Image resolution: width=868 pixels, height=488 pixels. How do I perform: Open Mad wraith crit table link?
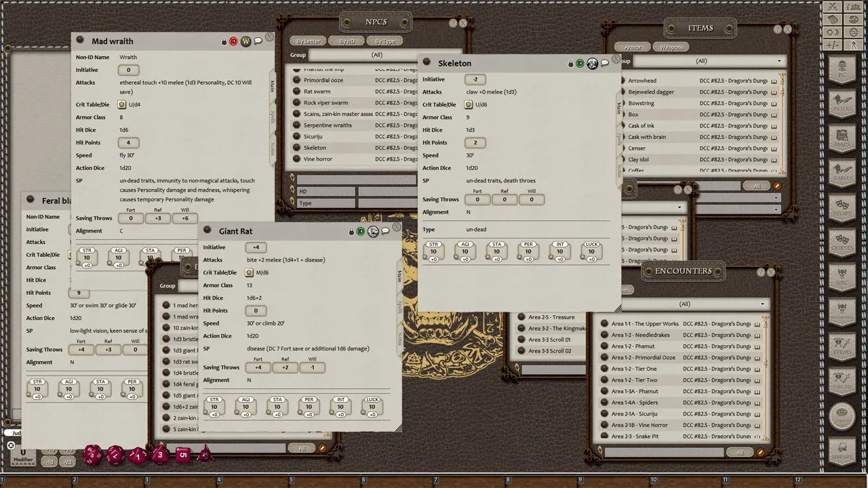pos(122,104)
